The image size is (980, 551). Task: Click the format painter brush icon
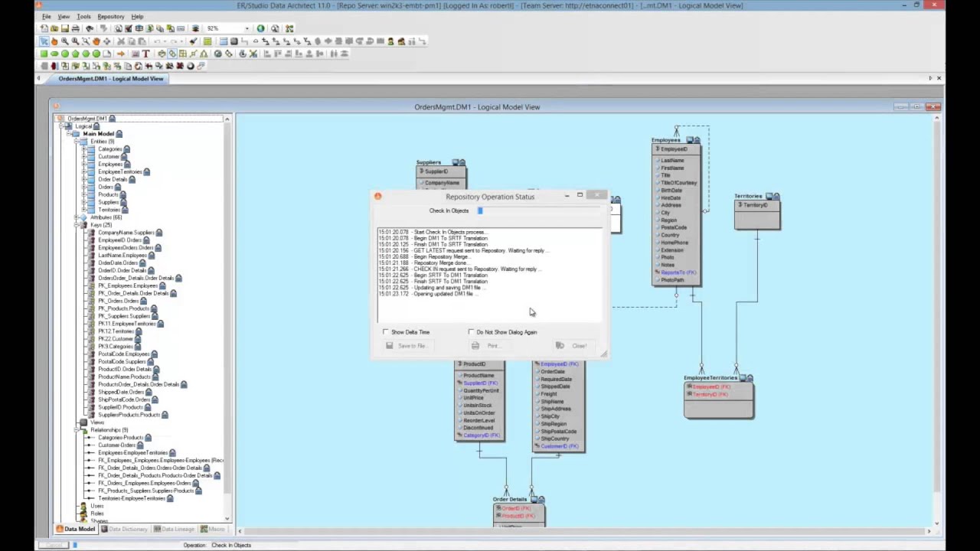193,41
